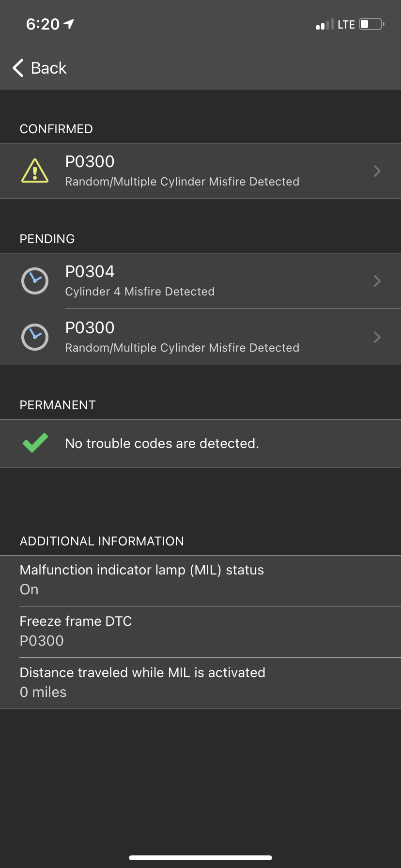Tap the yellow warning triangle icon
401x868 pixels.
click(35, 171)
